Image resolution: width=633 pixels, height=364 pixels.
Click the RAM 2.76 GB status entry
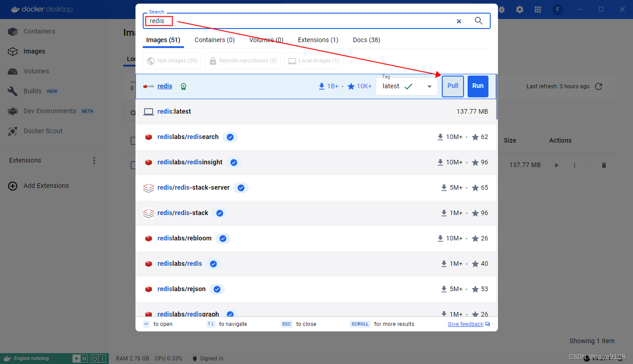click(x=133, y=359)
